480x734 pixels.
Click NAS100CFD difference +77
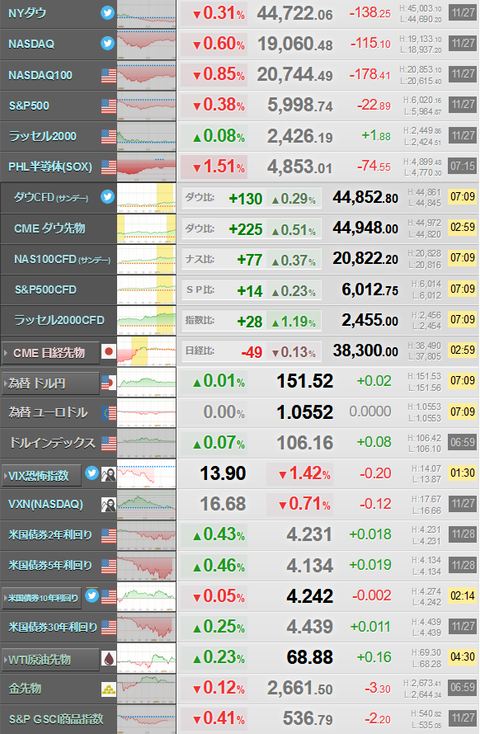(249, 260)
